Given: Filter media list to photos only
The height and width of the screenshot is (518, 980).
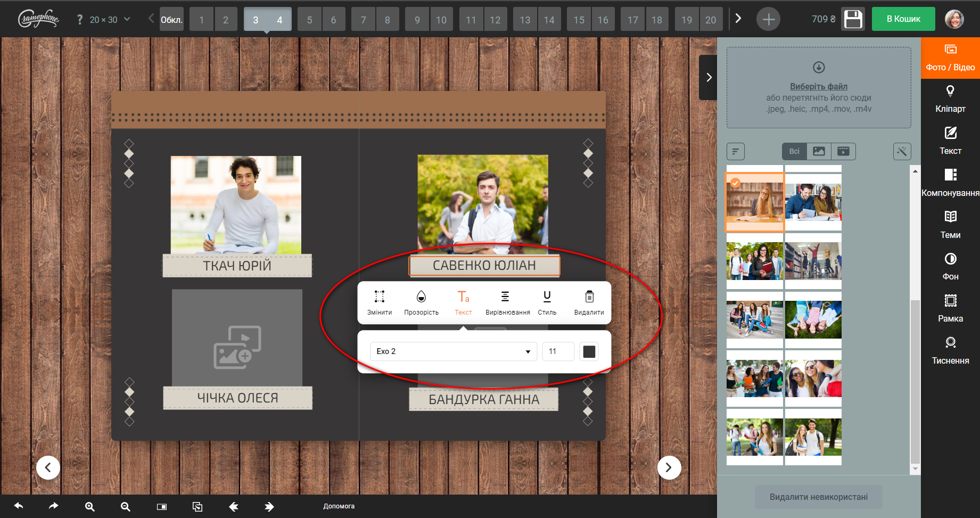Looking at the screenshot, I should click(819, 152).
